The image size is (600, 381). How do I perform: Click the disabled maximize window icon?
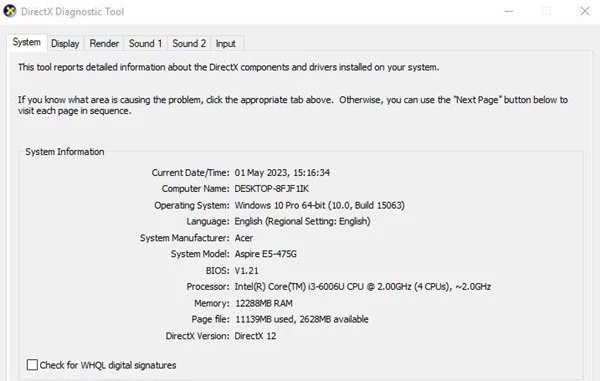coord(547,11)
